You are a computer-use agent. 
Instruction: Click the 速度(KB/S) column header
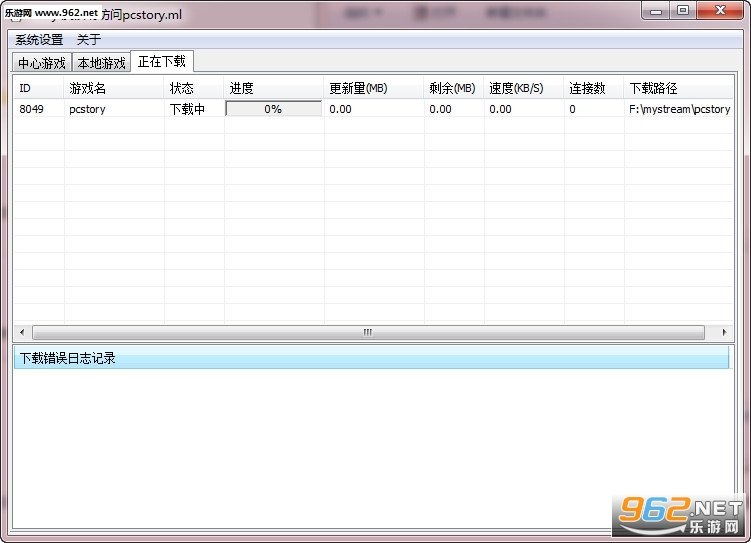point(524,88)
